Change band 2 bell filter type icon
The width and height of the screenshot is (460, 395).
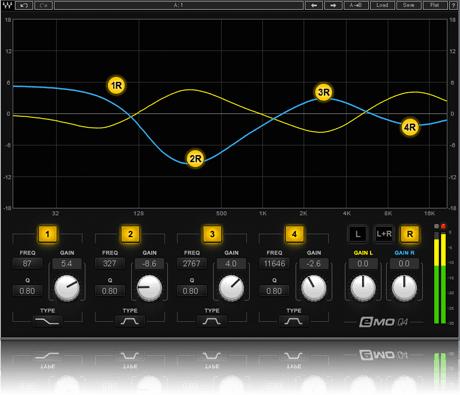coord(130,321)
